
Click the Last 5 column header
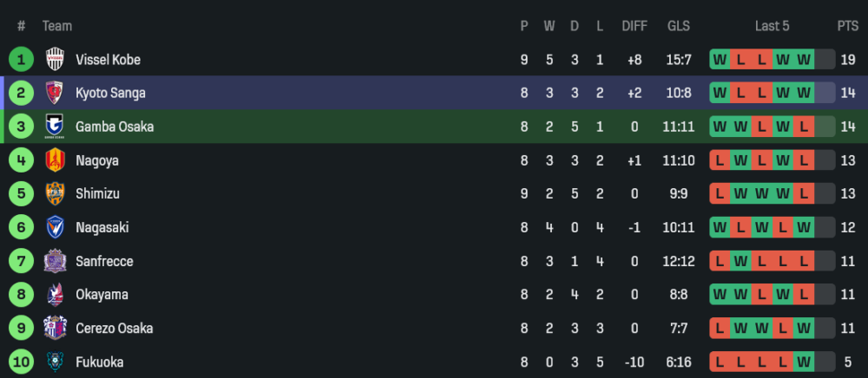(x=772, y=26)
